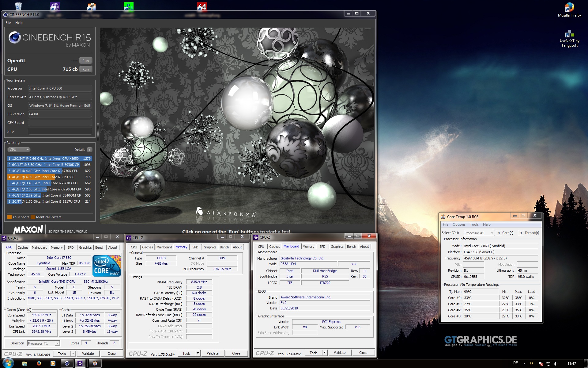The image size is (588, 368).
Task: Click the MAXON logo at bottom of Cinebench
Action: click(28, 229)
